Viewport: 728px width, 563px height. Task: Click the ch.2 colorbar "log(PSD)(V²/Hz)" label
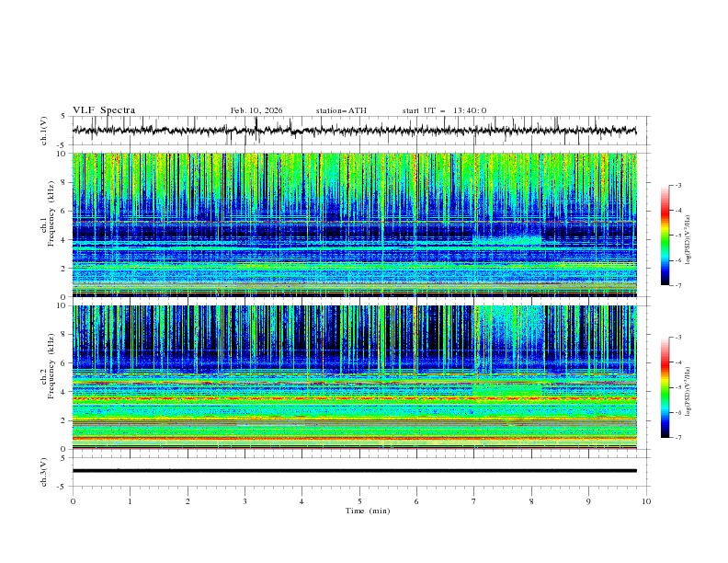coord(688,392)
